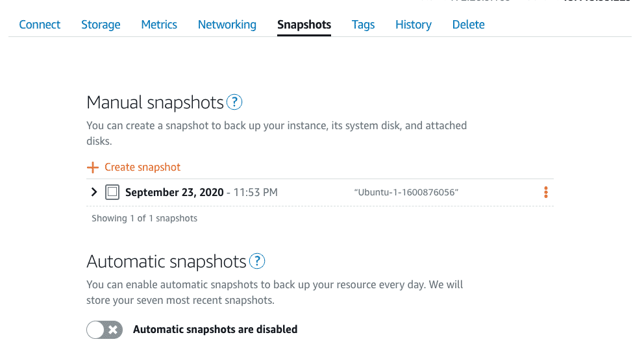The height and width of the screenshot is (359, 644).
Task: Select the September 23, 2020 snapshot checkbox
Action: pos(112,192)
